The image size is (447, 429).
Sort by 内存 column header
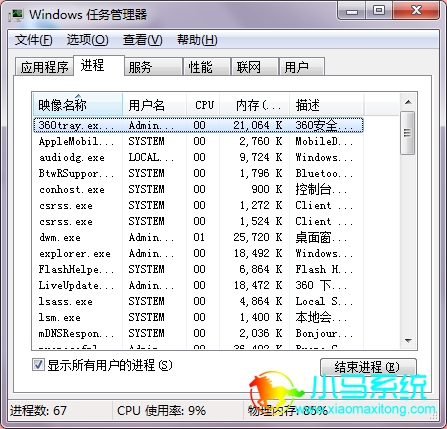coord(255,105)
